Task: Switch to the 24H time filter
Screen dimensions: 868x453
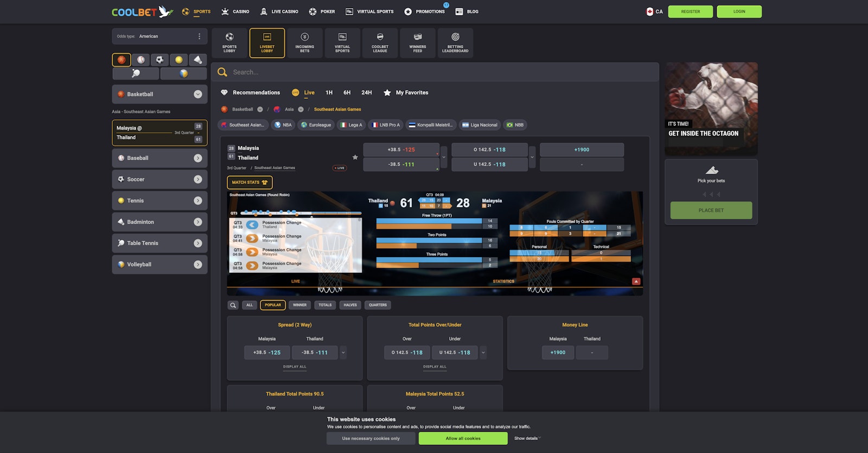Action: pyautogui.click(x=367, y=93)
